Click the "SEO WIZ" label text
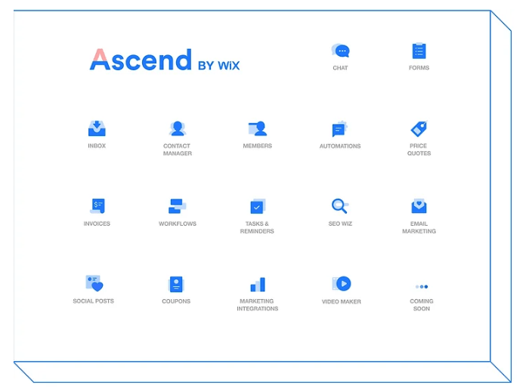The height and width of the screenshot is (392, 532). coord(340,224)
